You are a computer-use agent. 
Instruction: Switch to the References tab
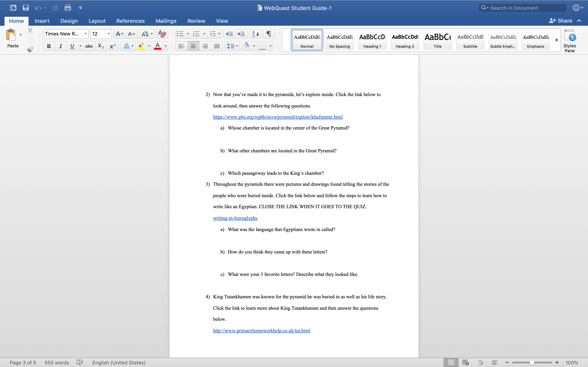[130, 21]
